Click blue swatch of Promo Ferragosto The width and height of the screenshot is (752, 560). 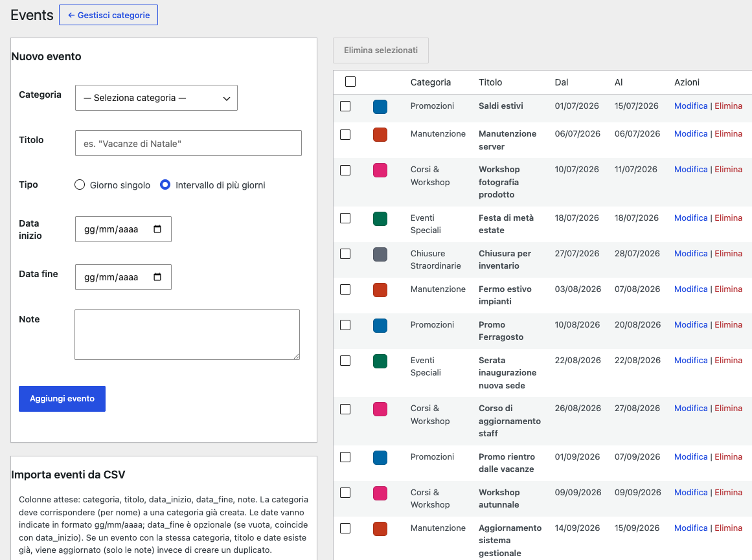380,326
